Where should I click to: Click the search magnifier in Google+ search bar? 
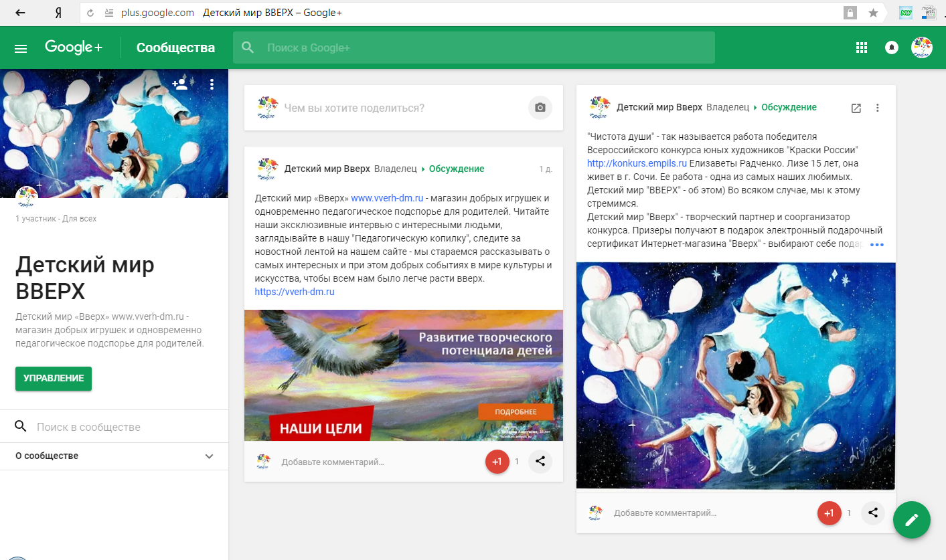[248, 48]
